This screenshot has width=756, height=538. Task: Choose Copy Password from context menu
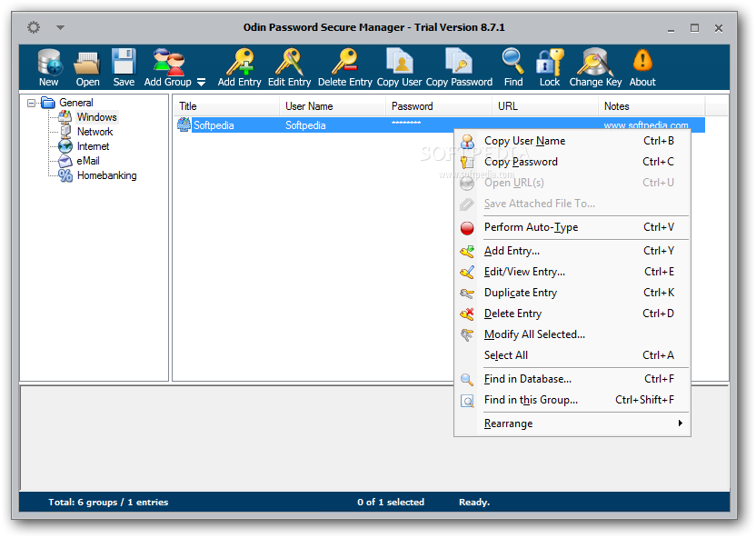572,162
